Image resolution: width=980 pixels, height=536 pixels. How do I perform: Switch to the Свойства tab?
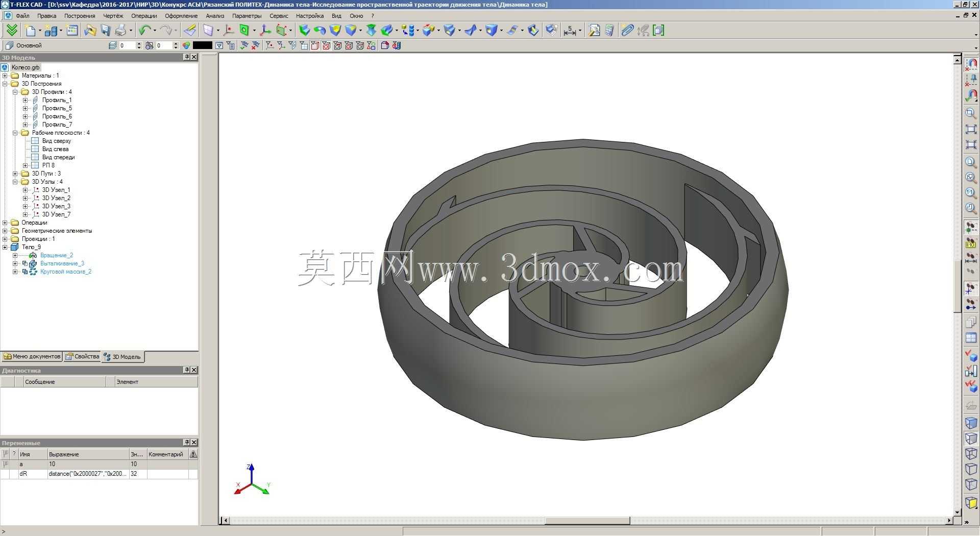82,356
